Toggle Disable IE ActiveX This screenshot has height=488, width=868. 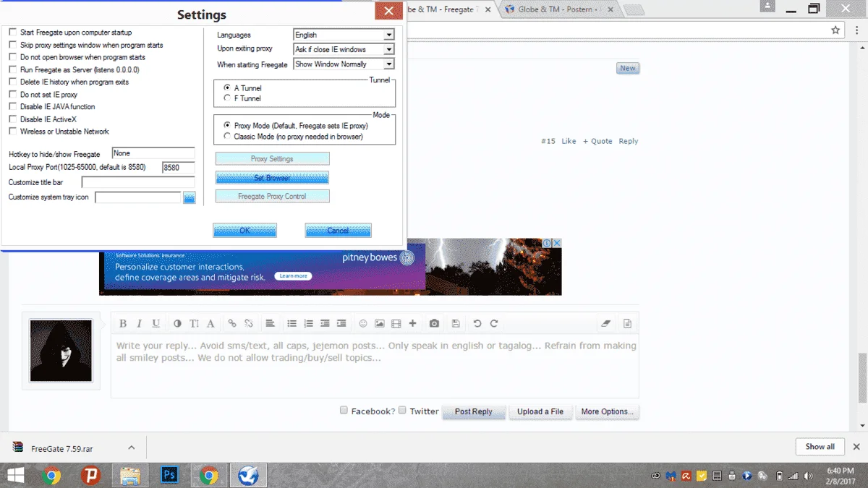tap(12, 119)
